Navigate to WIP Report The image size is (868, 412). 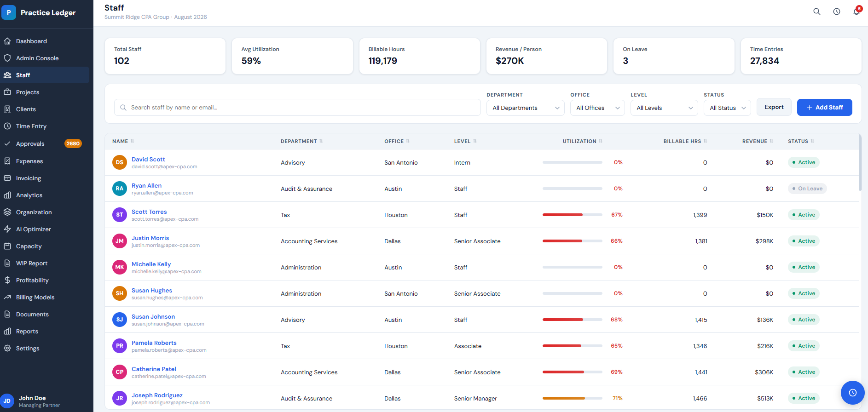[45, 263]
